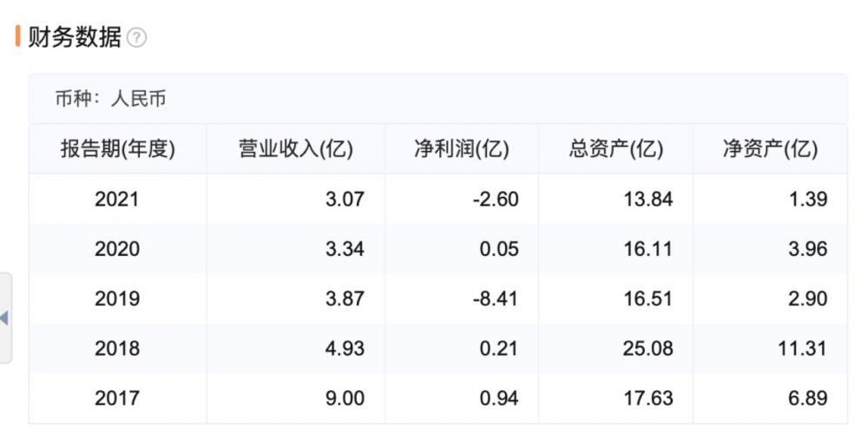868x437 pixels.
Task: Click the help question mark beside 财务数据
Action: [136, 38]
